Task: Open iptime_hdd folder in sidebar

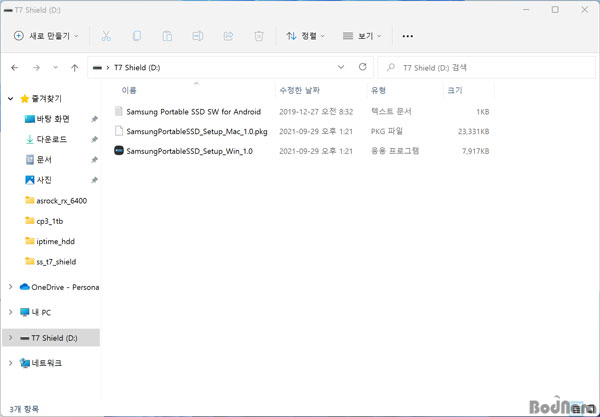Action: (x=55, y=241)
